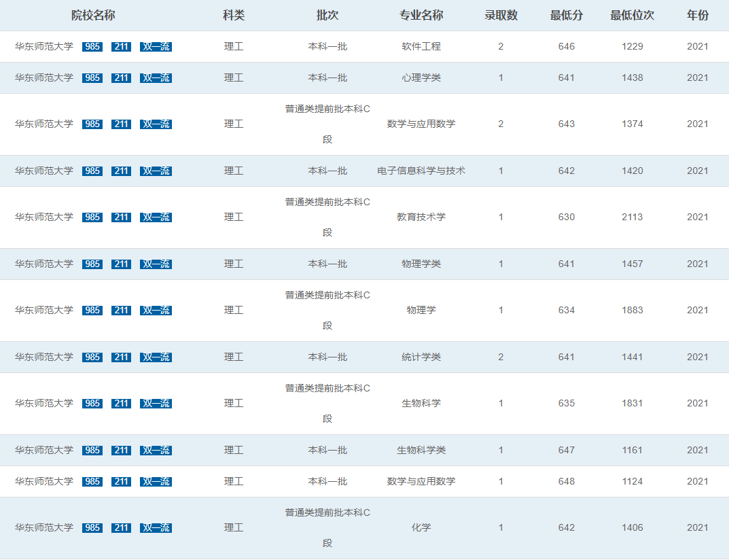Click the 院校名称 column header

pyautogui.click(x=93, y=16)
